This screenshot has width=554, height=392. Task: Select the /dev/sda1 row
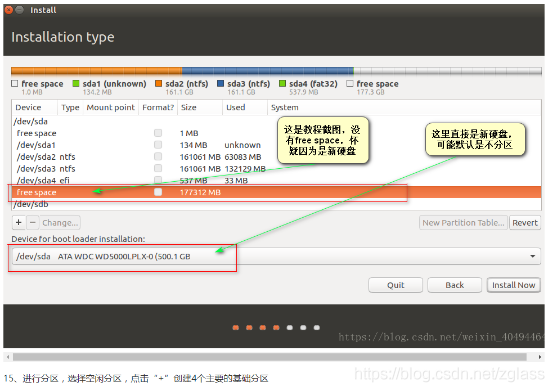(x=276, y=145)
